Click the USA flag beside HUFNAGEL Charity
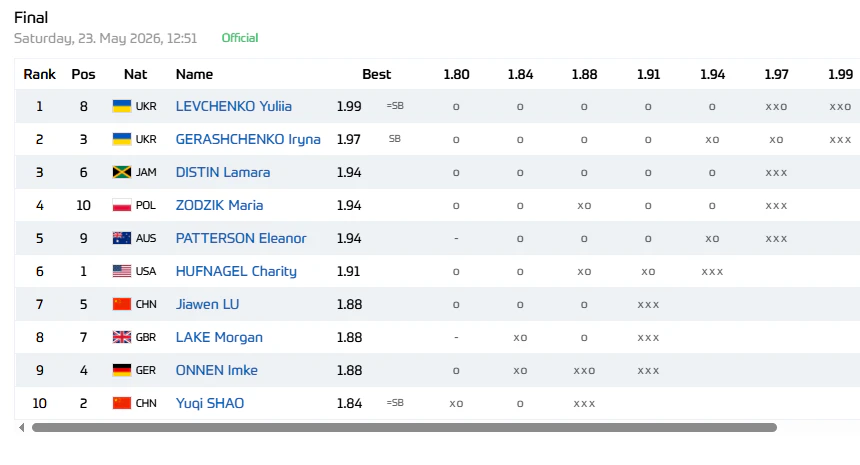 [122, 271]
